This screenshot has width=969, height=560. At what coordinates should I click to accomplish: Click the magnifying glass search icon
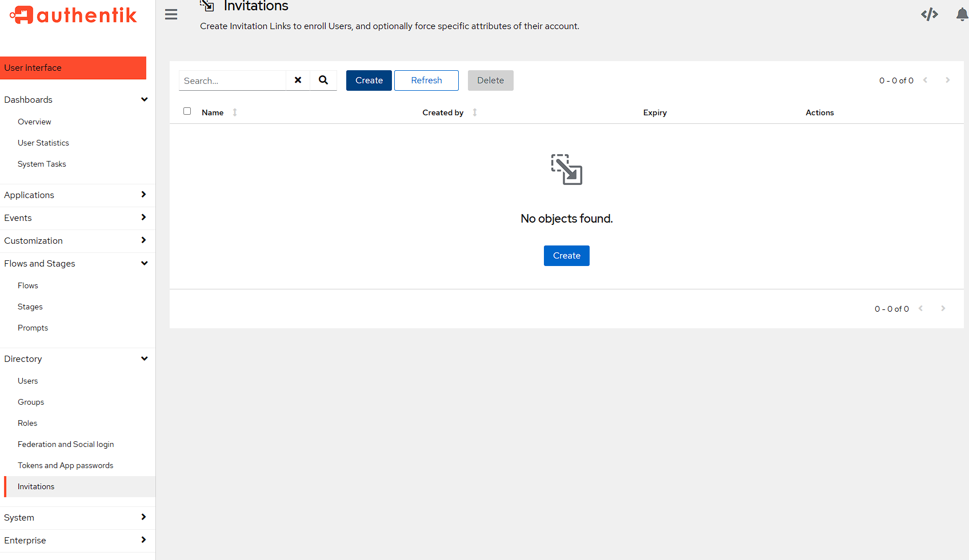coord(323,80)
